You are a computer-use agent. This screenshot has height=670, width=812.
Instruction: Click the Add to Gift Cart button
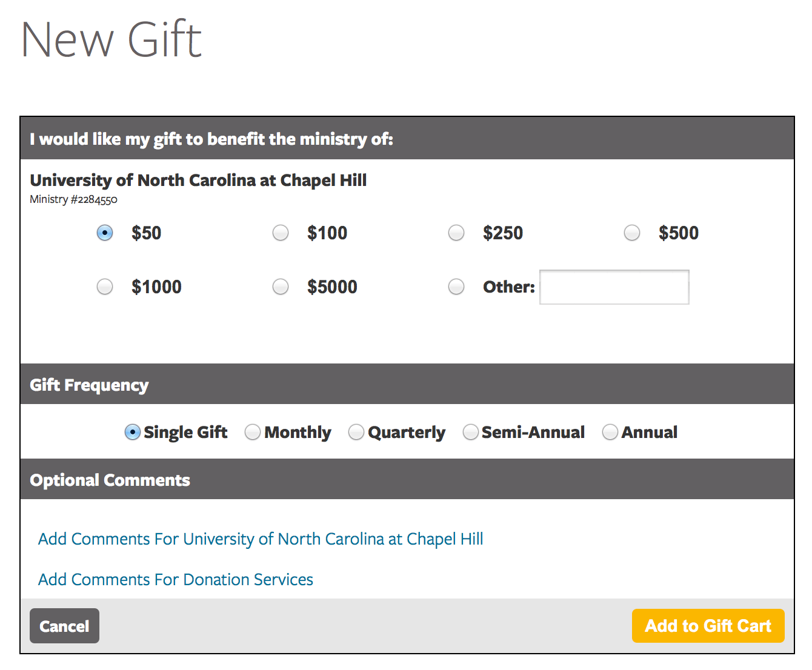[708, 626]
